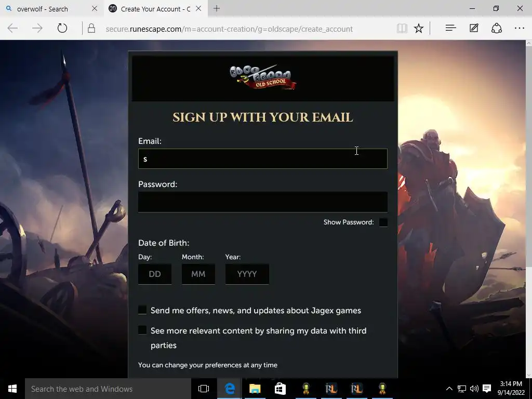The width and height of the screenshot is (532, 399).
Task: Click the lock icon in address bar
Action: (91, 29)
